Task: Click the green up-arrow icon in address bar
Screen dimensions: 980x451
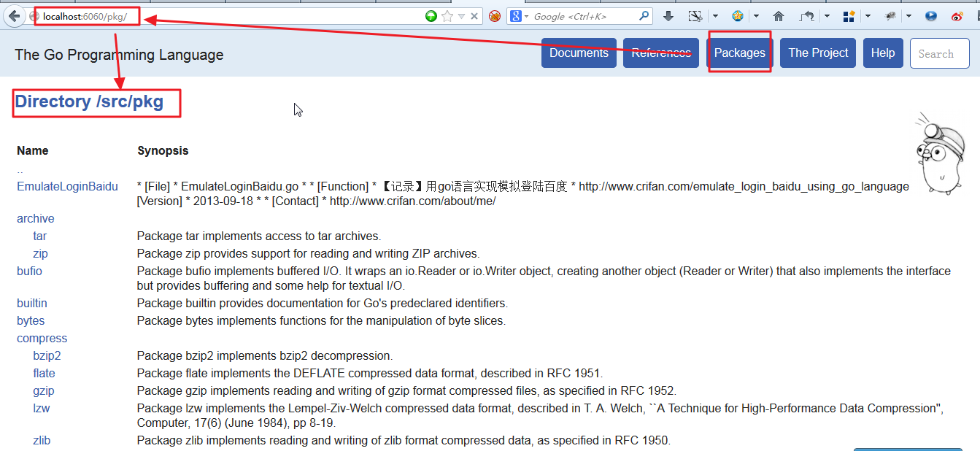Action: [x=431, y=16]
